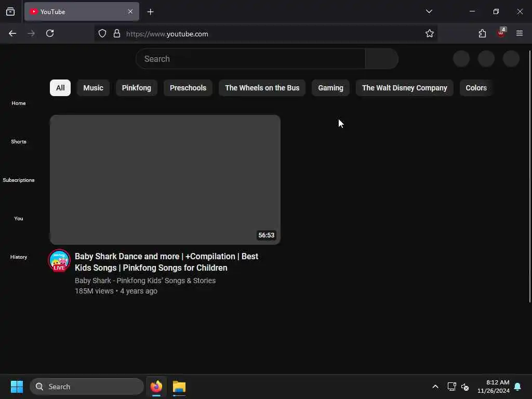The width and height of the screenshot is (532, 399).
Task: Filter the feed by Music
Action: pos(94,88)
